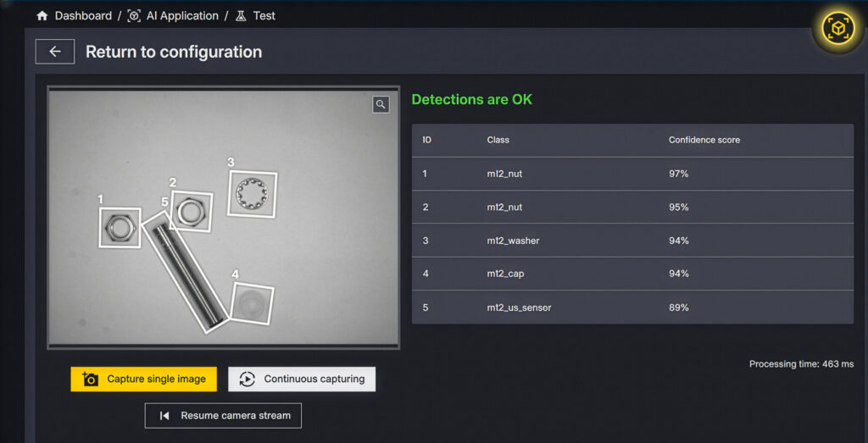This screenshot has height=443, width=868.
Task: Click bounding box 3 around the washer
Action: pos(252,193)
